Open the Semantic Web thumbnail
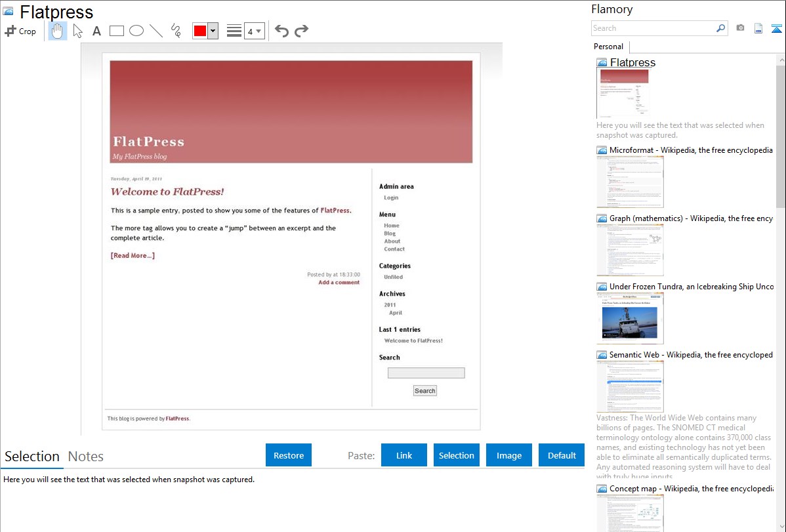The image size is (786, 532). pyautogui.click(x=630, y=386)
